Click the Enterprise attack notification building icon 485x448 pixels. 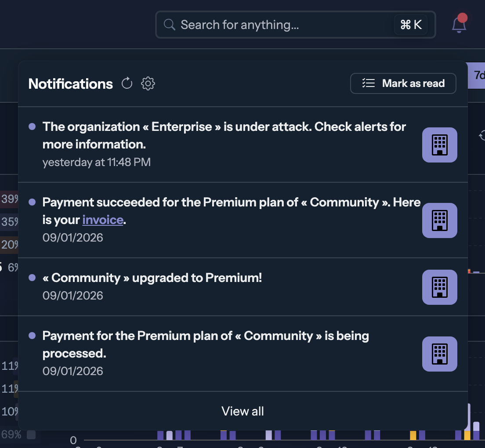pyautogui.click(x=439, y=145)
